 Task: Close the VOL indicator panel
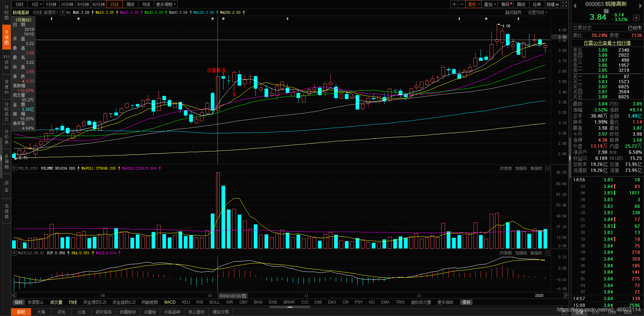[x=548, y=168]
